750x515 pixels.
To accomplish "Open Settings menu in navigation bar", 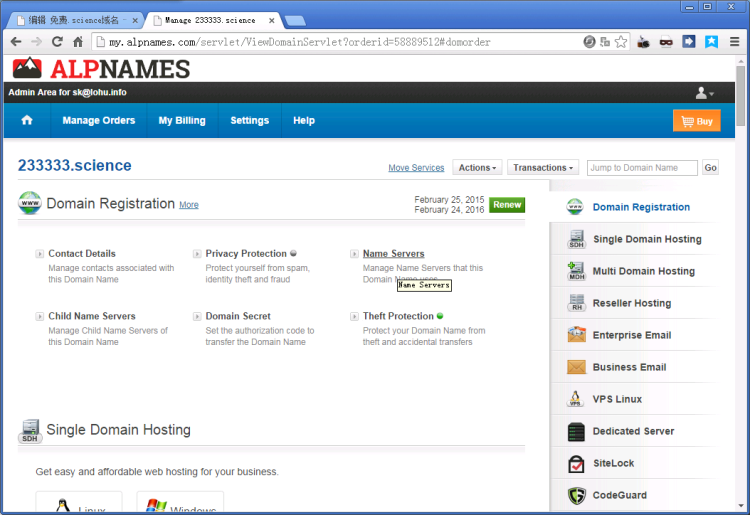I will click(250, 121).
